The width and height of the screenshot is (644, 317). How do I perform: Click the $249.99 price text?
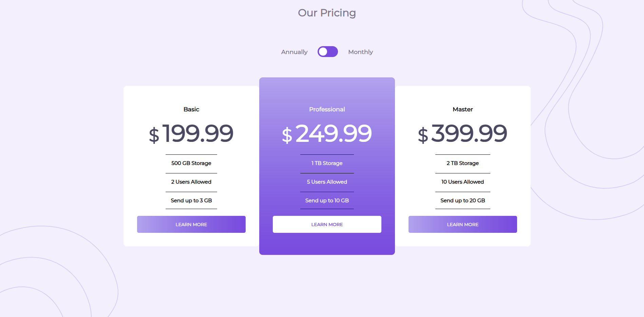click(x=327, y=134)
